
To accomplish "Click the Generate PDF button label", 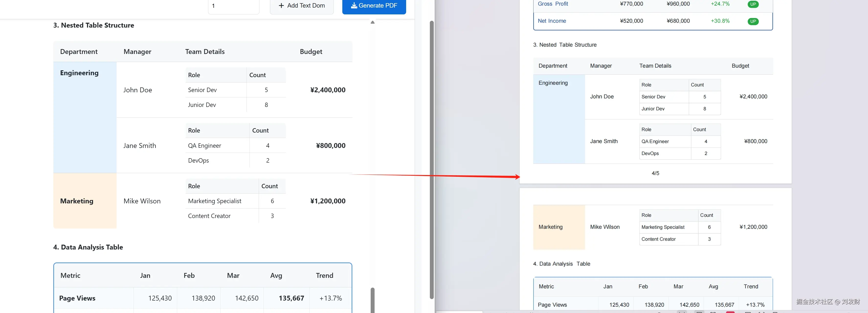I will coord(378,5).
